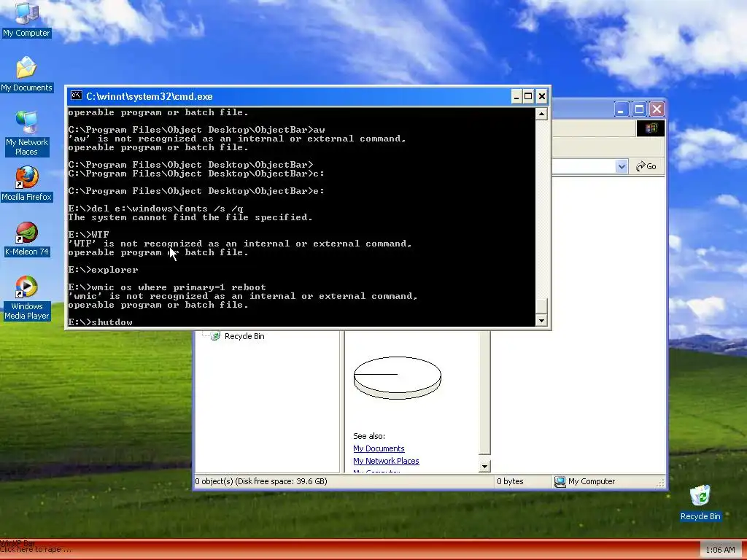Image resolution: width=747 pixels, height=560 pixels.
Task: Click the Explorer pane scroll down arrow
Action: click(484, 466)
